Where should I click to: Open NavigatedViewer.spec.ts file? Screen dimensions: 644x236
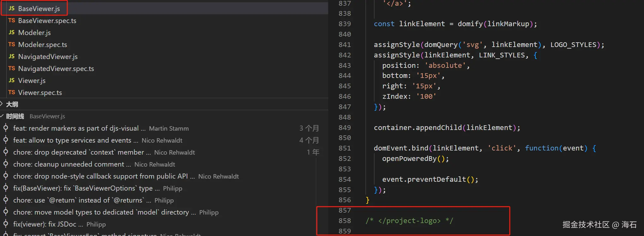pyautogui.click(x=56, y=68)
